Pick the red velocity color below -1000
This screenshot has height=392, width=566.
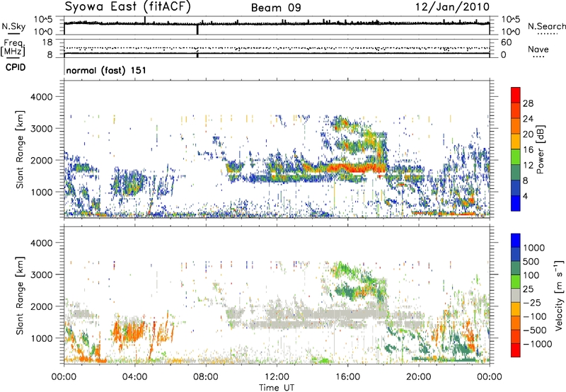point(516,350)
